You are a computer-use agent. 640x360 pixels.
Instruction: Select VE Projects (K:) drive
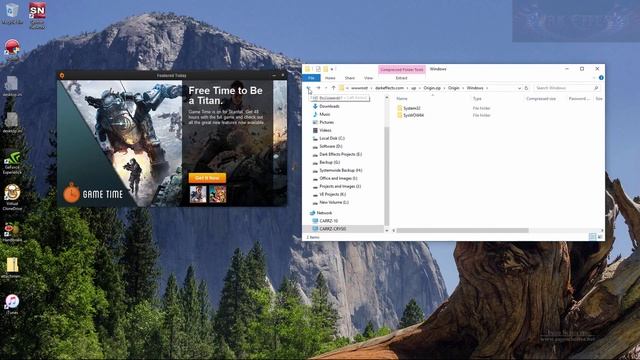(x=329, y=194)
